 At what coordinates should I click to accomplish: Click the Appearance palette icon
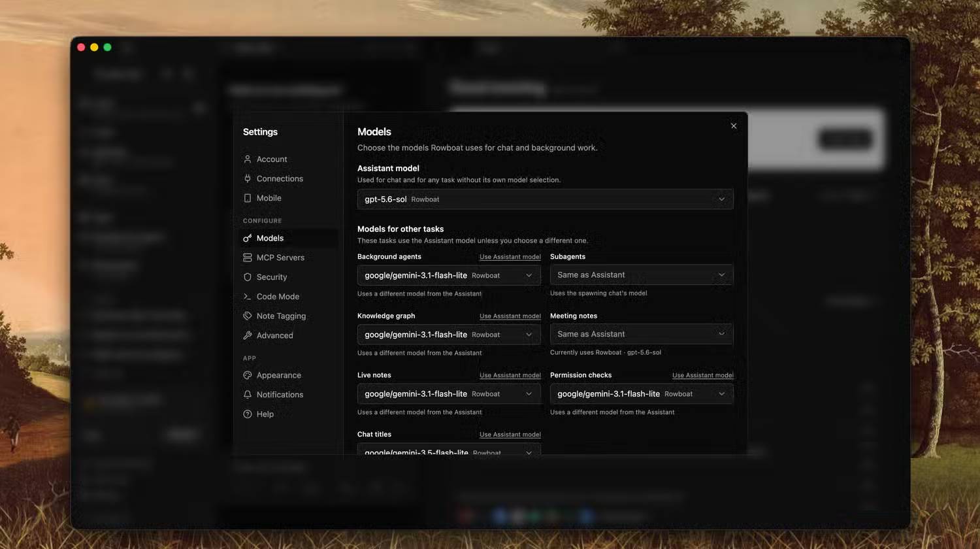pos(248,375)
